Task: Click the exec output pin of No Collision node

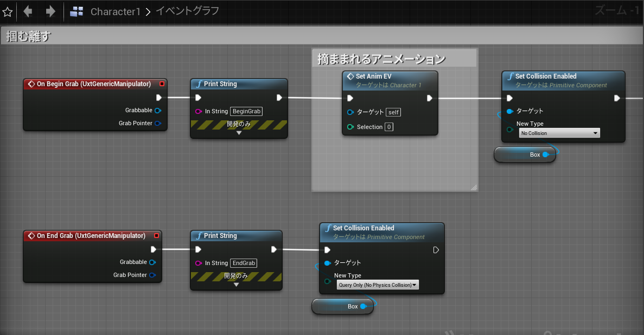Action: pos(617,98)
